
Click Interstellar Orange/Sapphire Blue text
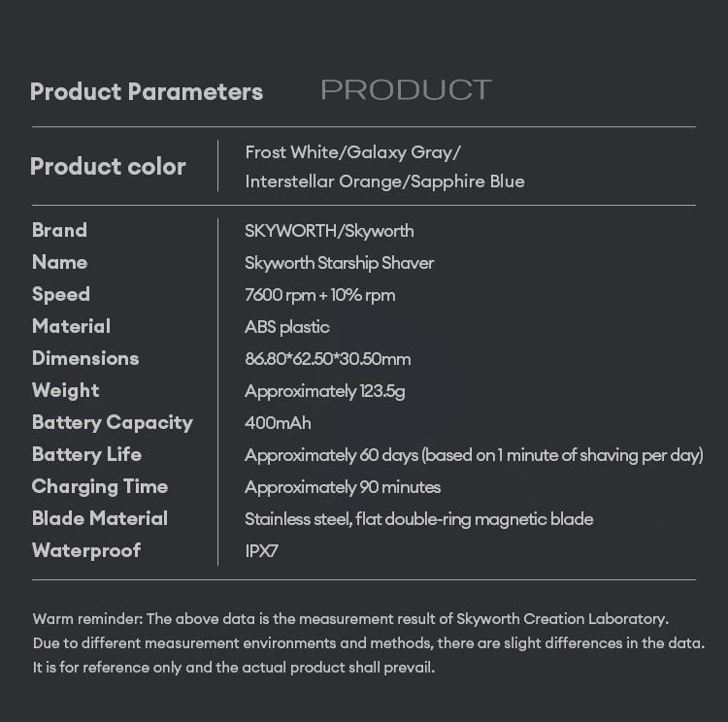click(384, 181)
